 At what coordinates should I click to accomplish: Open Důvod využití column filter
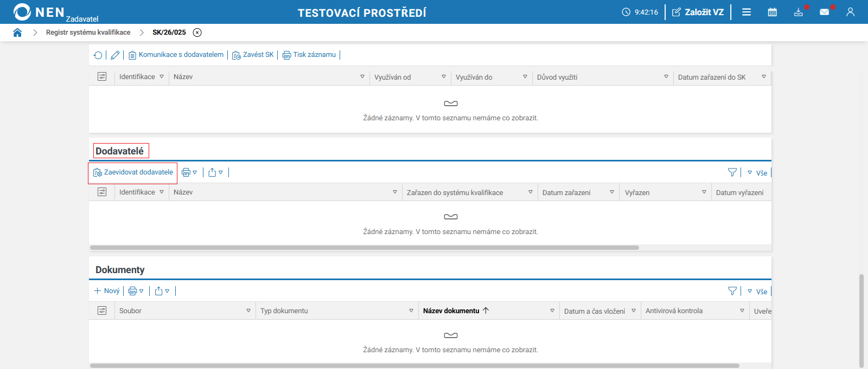click(x=666, y=77)
